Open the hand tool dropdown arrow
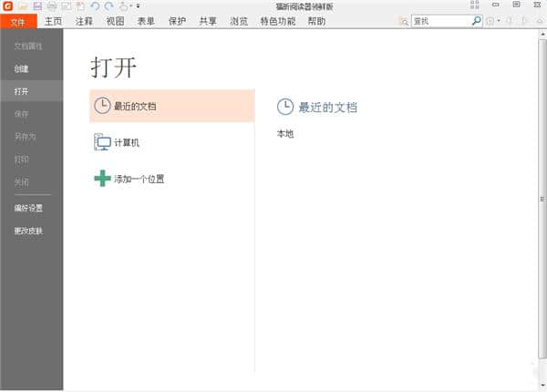Viewport: 547px width, 392px height. [130, 6]
